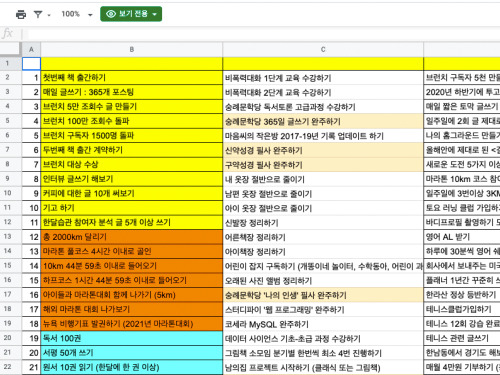Click cell '구약성경 필사 완주하기'
Image resolution: width=500 pixels, height=375 pixels.
tap(323, 164)
